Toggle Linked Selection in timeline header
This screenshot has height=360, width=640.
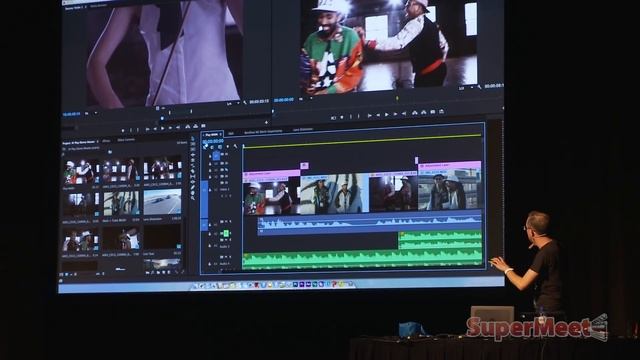coord(220,147)
